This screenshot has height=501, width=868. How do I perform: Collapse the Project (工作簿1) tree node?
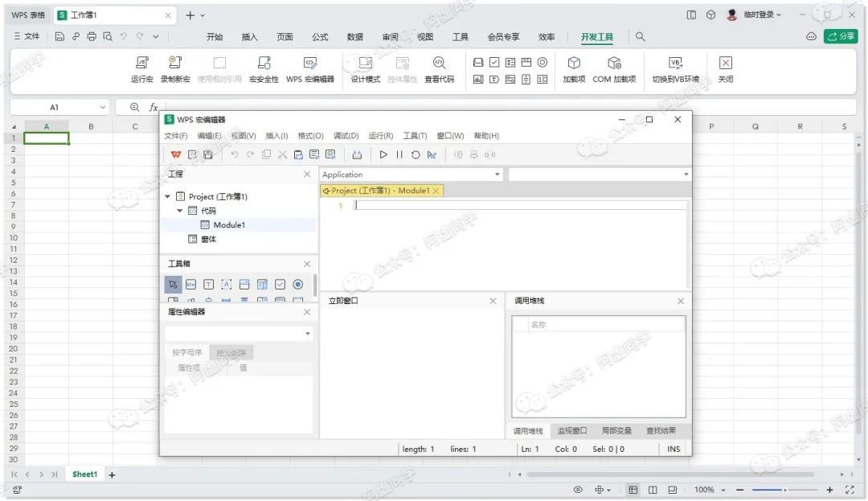168,196
